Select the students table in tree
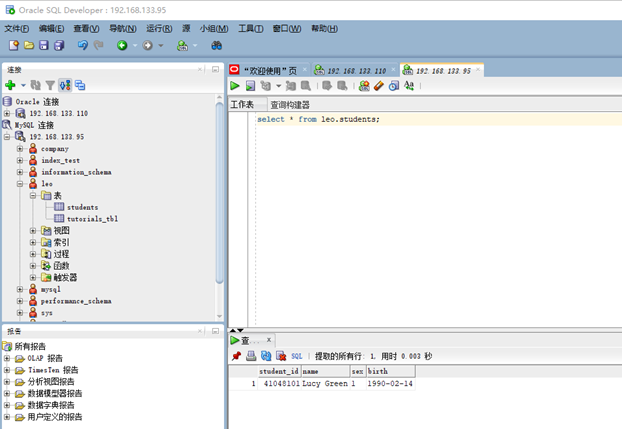 [x=83, y=207]
